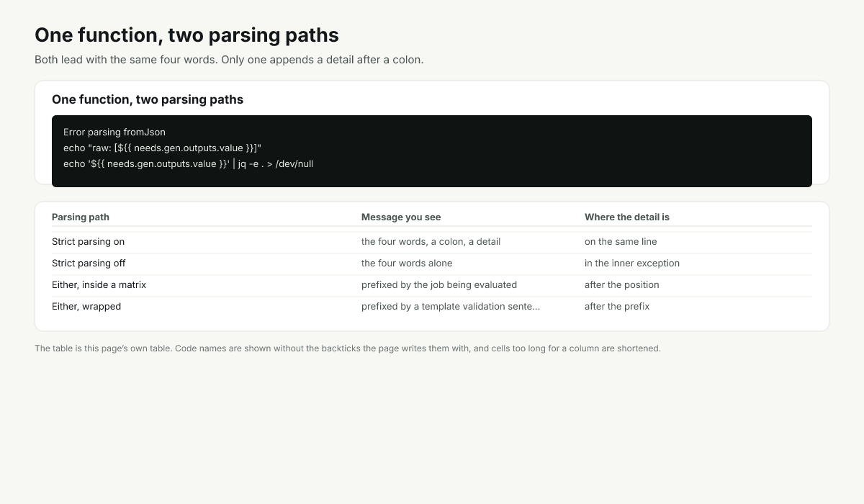Click the cell 'after the prefix'

[617, 307]
